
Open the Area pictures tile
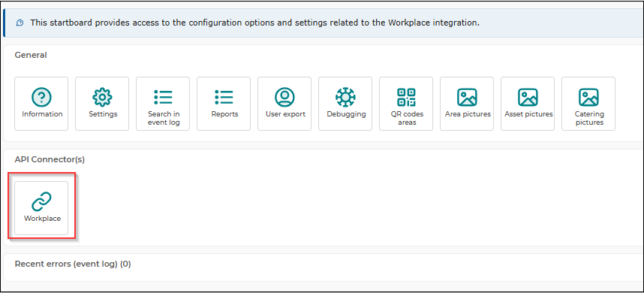(x=467, y=104)
